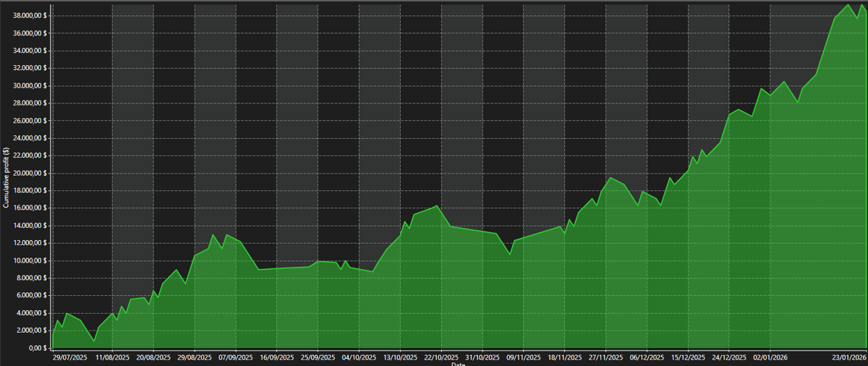The height and width of the screenshot is (366, 868).
Task: Click the 15/12/2025 date label
Action: (689, 357)
